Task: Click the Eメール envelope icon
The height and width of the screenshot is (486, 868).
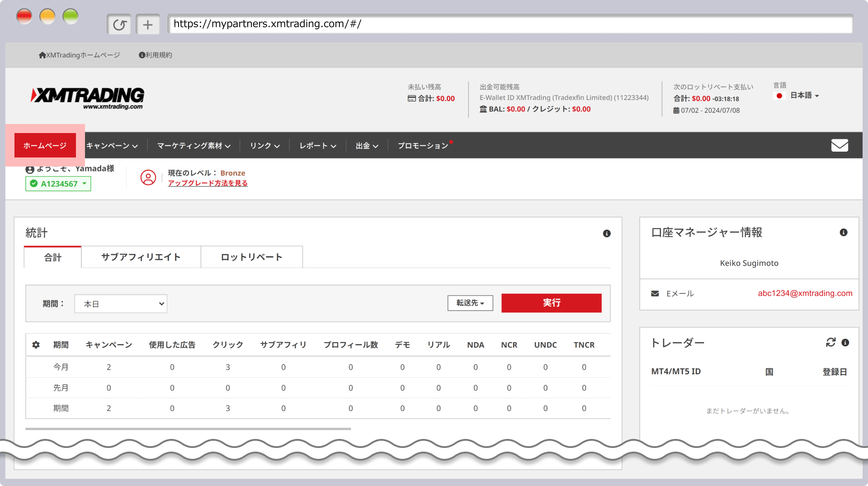Action: click(655, 294)
